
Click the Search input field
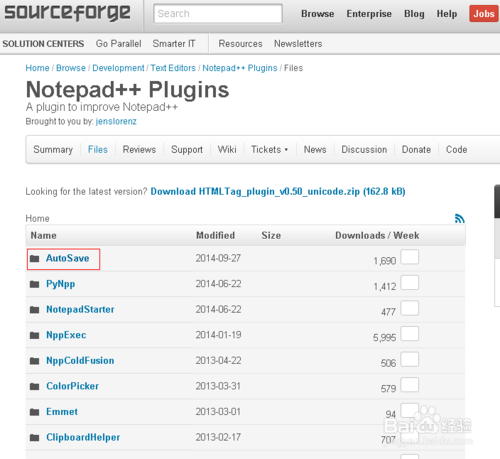pos(218,14)
